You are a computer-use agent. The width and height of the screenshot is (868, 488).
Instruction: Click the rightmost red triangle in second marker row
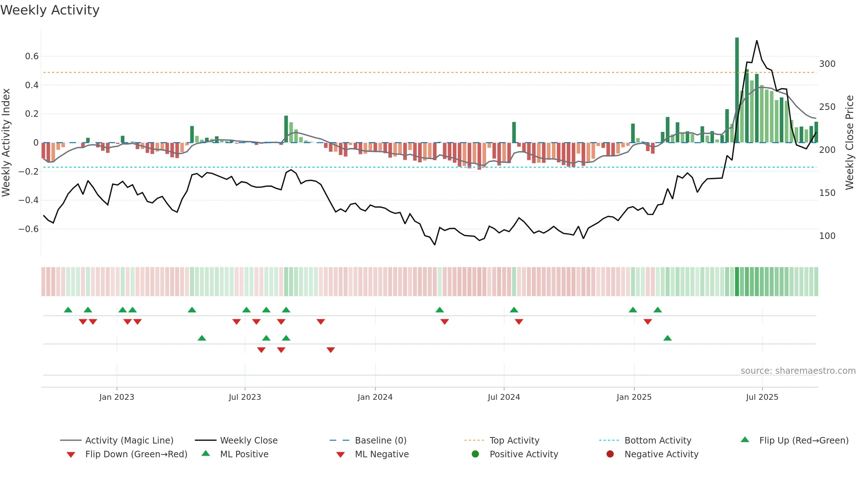[331, 350]
